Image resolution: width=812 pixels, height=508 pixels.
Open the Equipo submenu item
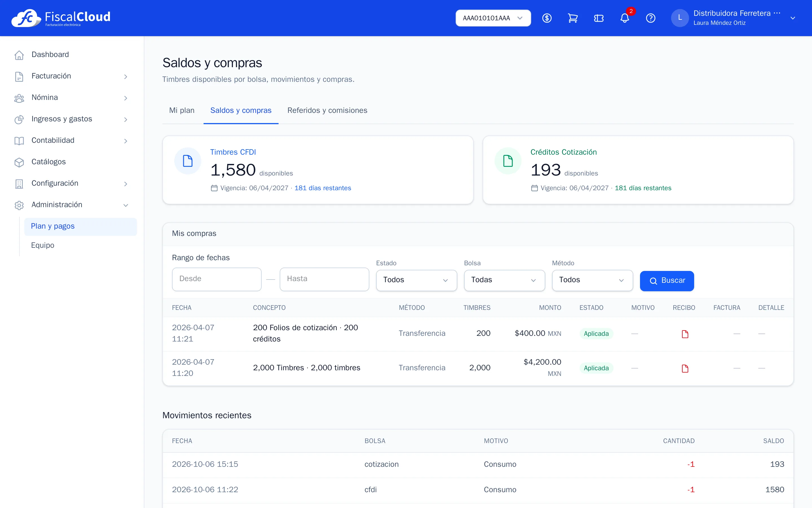point(81,245)
